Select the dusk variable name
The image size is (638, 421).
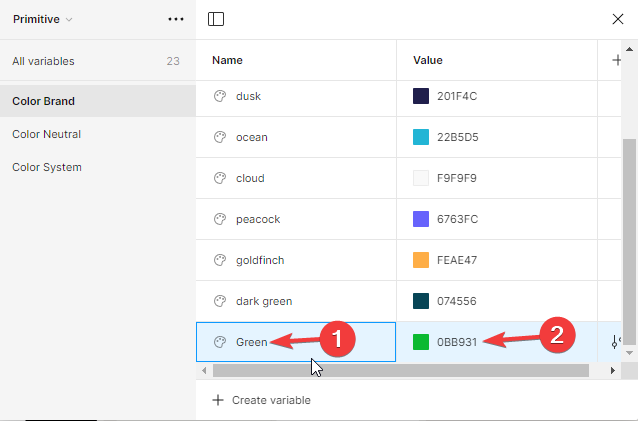[248, 96]
